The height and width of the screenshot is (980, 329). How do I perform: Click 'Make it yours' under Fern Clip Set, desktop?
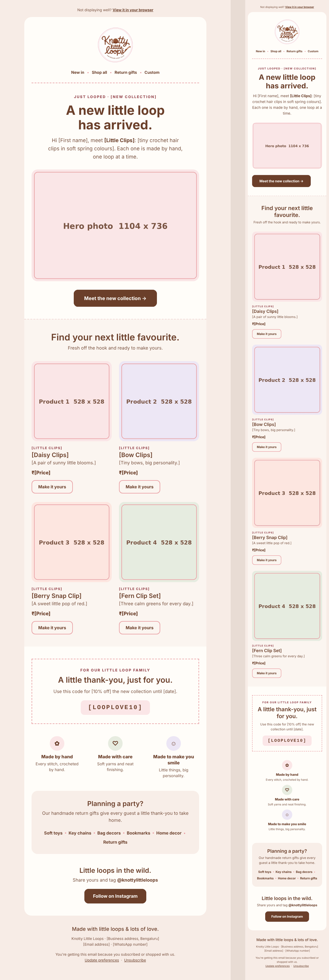(140, 628)
